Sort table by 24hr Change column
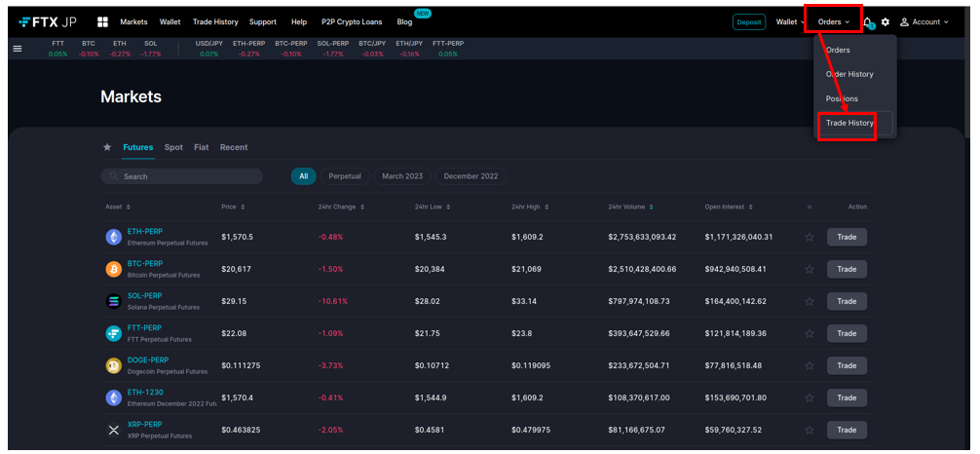 click(x=341, y=207)
